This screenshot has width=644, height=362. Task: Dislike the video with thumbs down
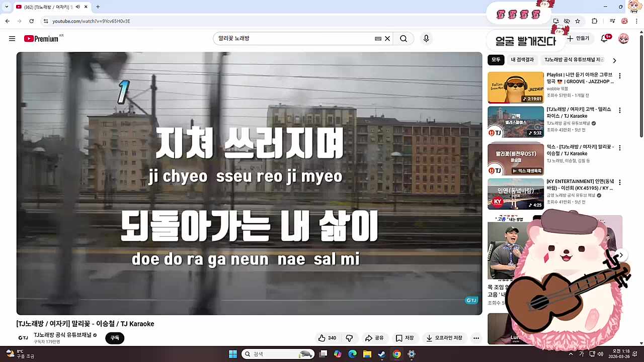[349, 338]
